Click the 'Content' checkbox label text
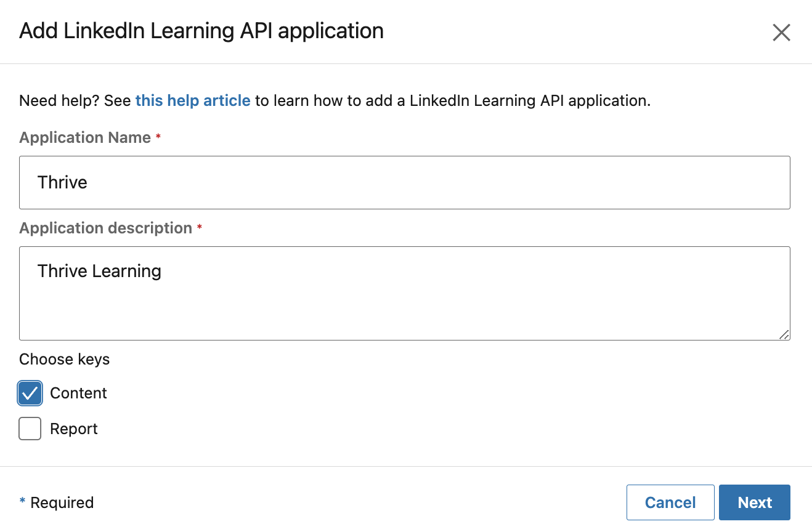This screenshot has height=532, width=812. 79,393
